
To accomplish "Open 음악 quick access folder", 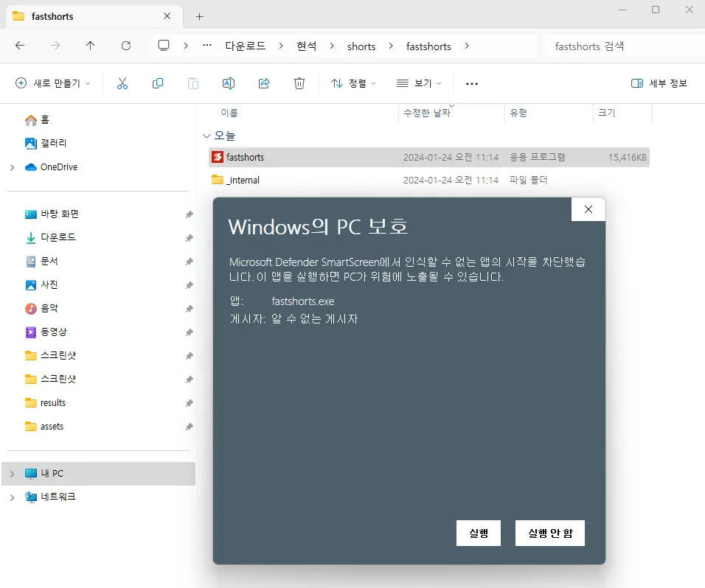I will [x=41, y=309].
